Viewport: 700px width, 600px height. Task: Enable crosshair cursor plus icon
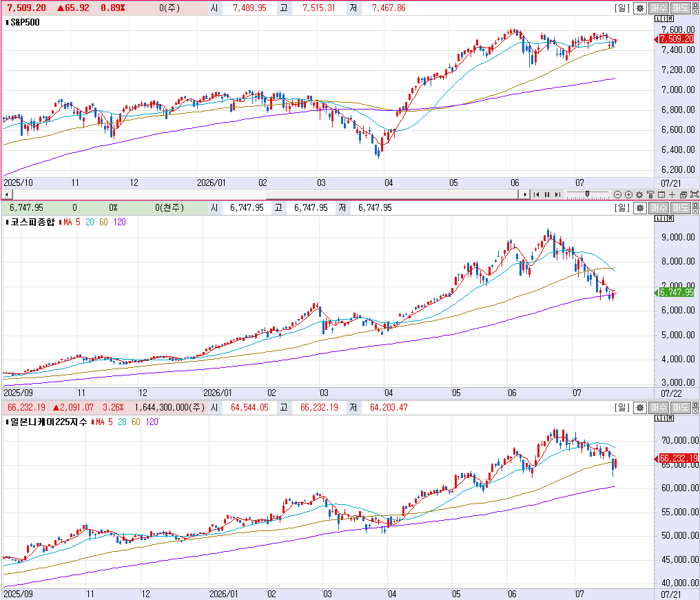pyautogui.click(x=672, y=195)
